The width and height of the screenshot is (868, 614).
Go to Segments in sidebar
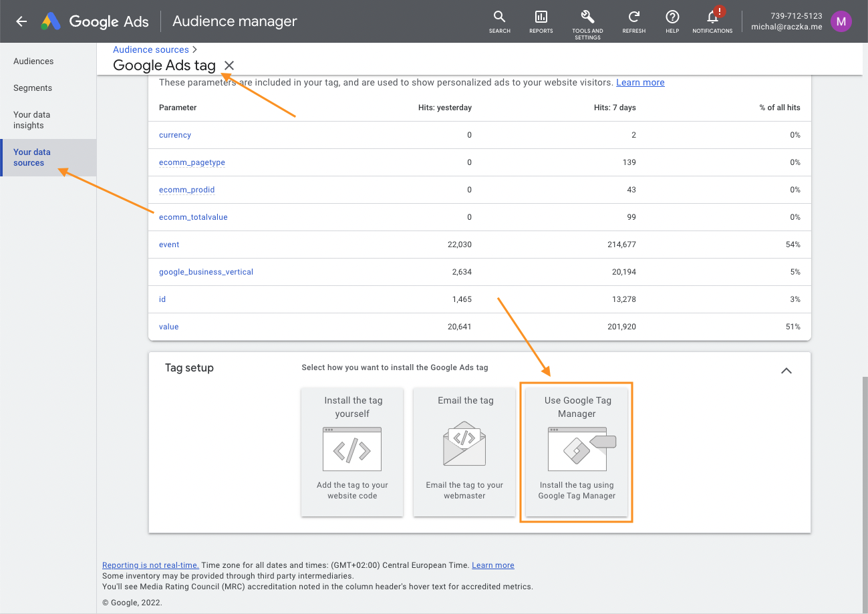[33, 88]
